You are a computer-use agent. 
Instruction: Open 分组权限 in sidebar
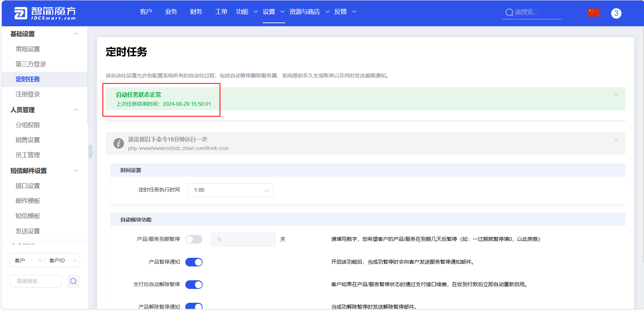pyautogui.click(x=28, y=125)
